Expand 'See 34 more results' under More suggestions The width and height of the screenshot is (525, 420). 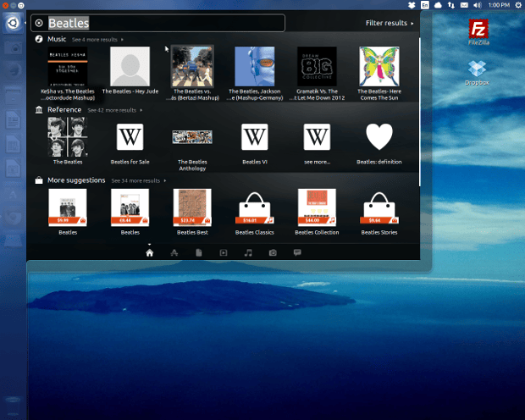coord(138,181)
